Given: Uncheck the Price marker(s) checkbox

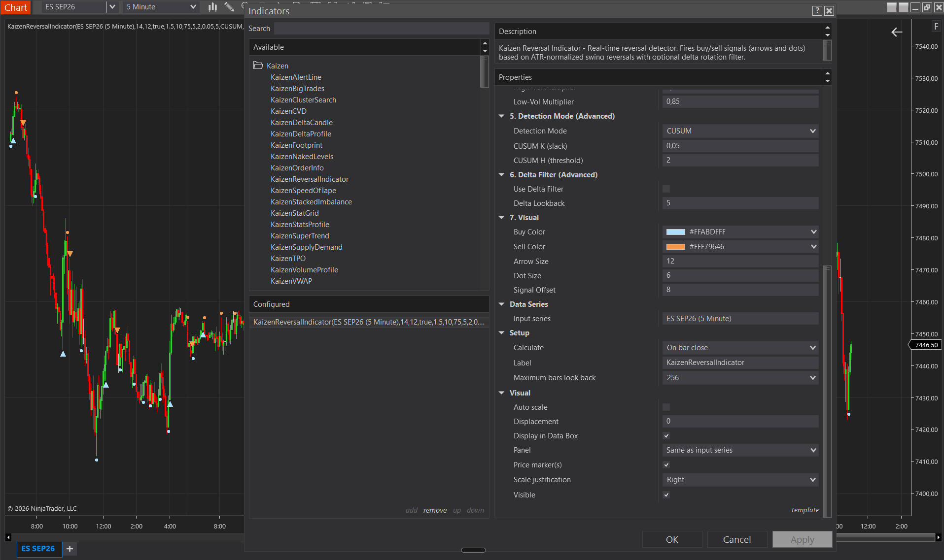Looking at the screenshot, I should coord(666,465).
